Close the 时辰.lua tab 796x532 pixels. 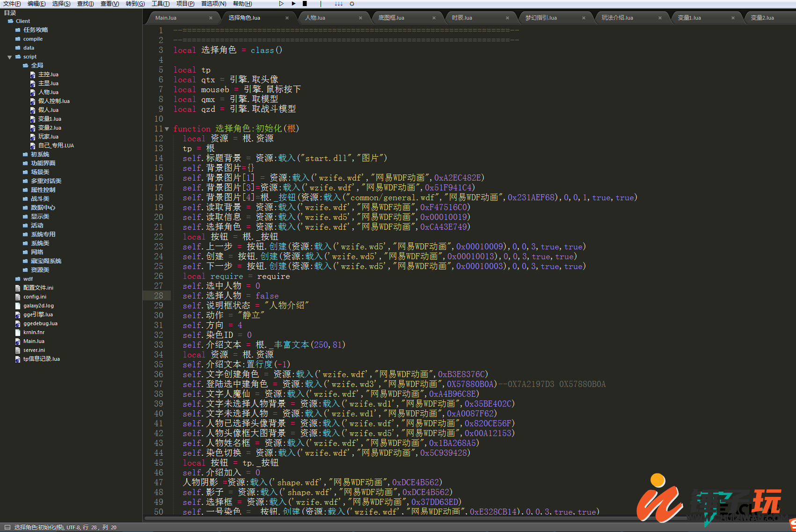pyautogui.click(x=507, y=18)
